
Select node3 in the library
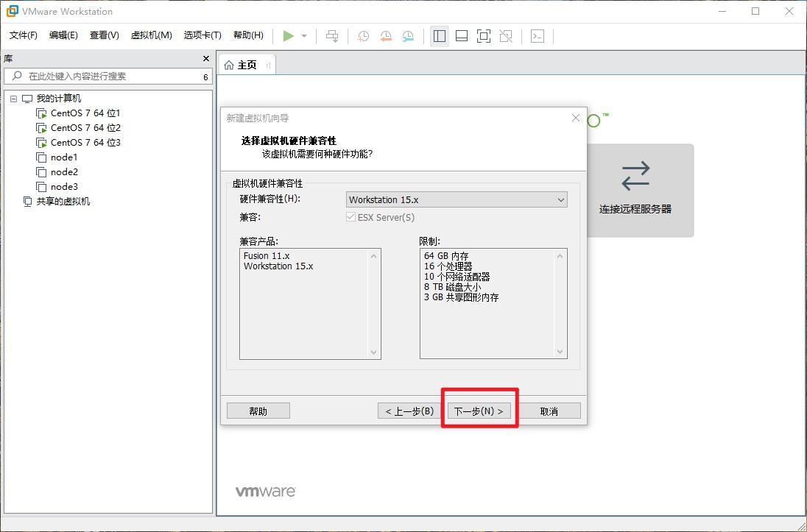[64, 187]
